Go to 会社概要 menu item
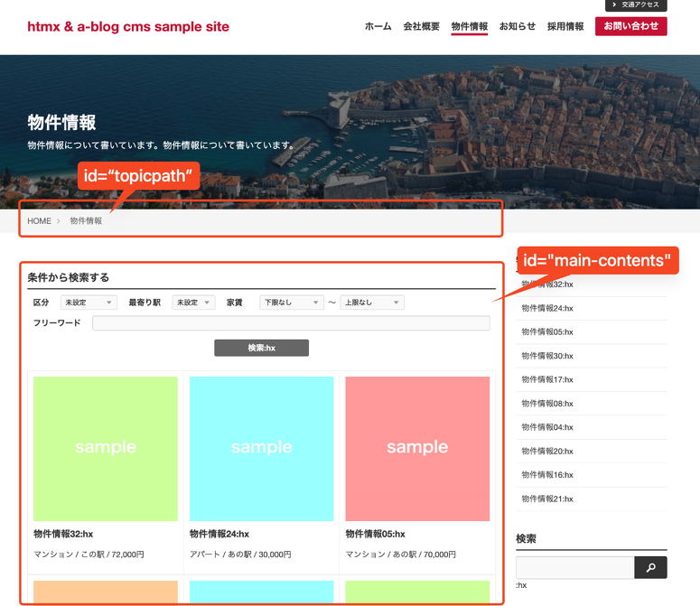 (x=421, y=26)
